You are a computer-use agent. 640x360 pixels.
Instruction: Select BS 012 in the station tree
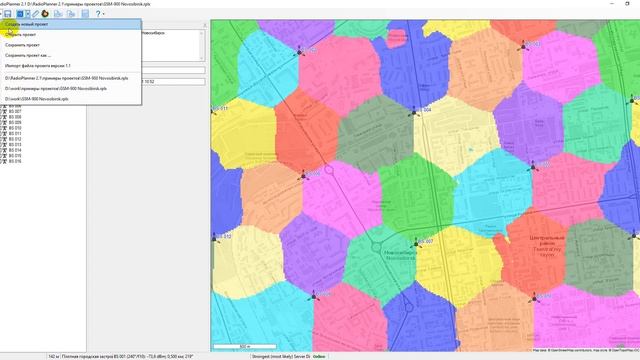click(x=15, y=139)
